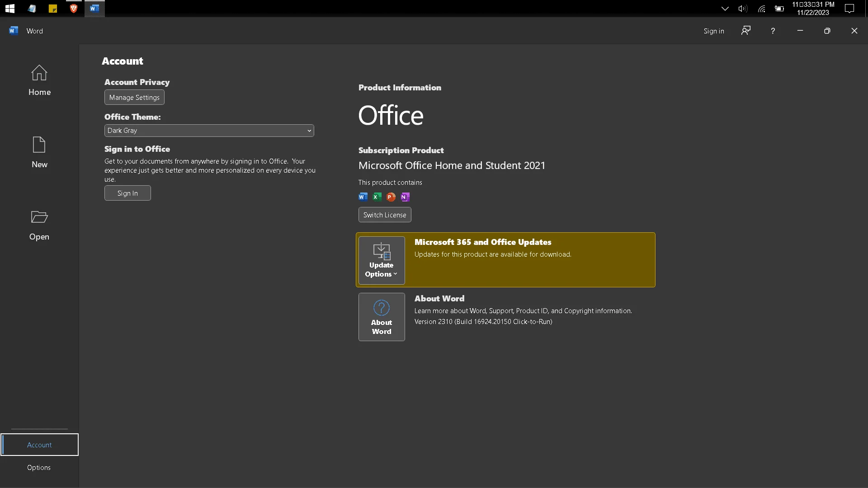Open the Brave browser from the taskbar
Screen dimensions: 868x488
click(74, 8)
